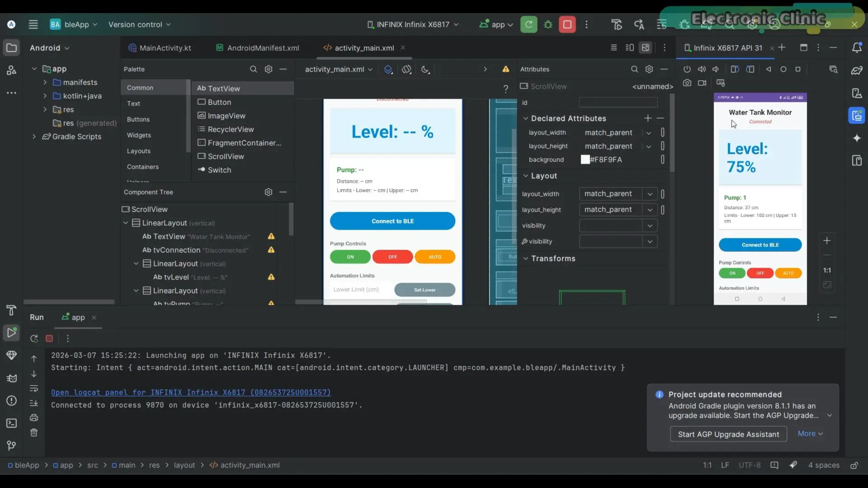The width and height of the screenshot is (868, 488).
Task: Open logcat panel link for INFINIX
Action: coord(191,392)
